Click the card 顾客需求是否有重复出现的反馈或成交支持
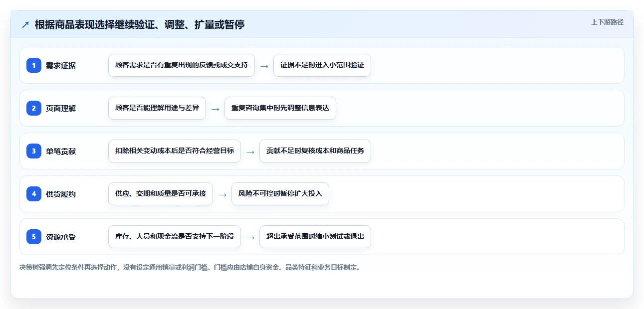The image size is (644, 309). click(182, 65)
